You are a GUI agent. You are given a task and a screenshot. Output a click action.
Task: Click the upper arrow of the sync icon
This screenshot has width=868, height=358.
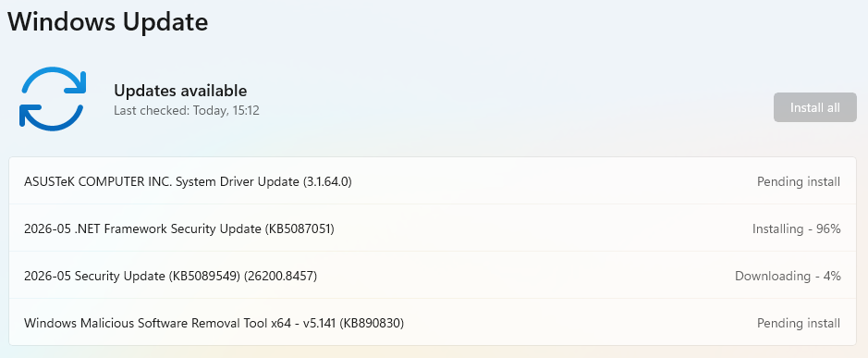55,80
